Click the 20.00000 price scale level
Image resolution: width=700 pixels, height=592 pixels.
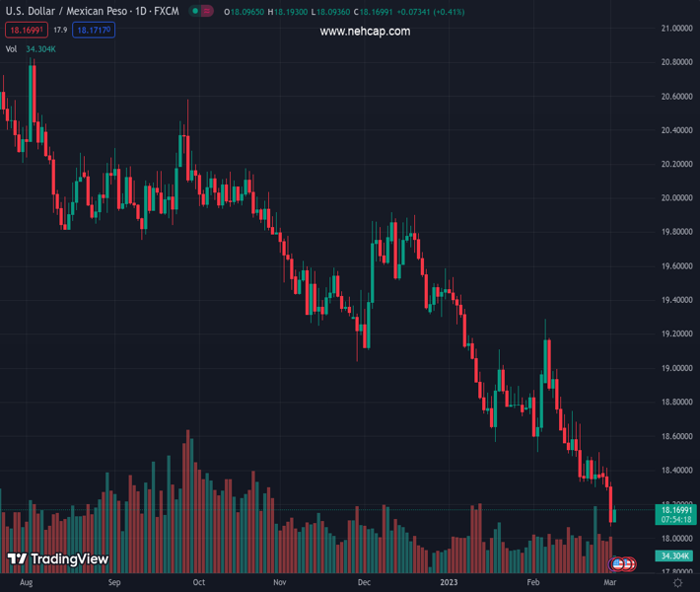[x=675, y=197]
